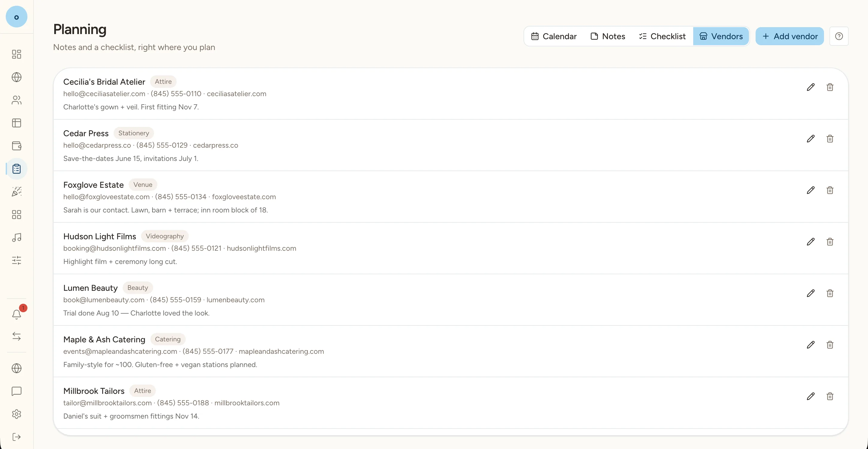The image size is (868, 449).
Task: Edit Maple & Ash Catering entry
Action: click(811, 345)
